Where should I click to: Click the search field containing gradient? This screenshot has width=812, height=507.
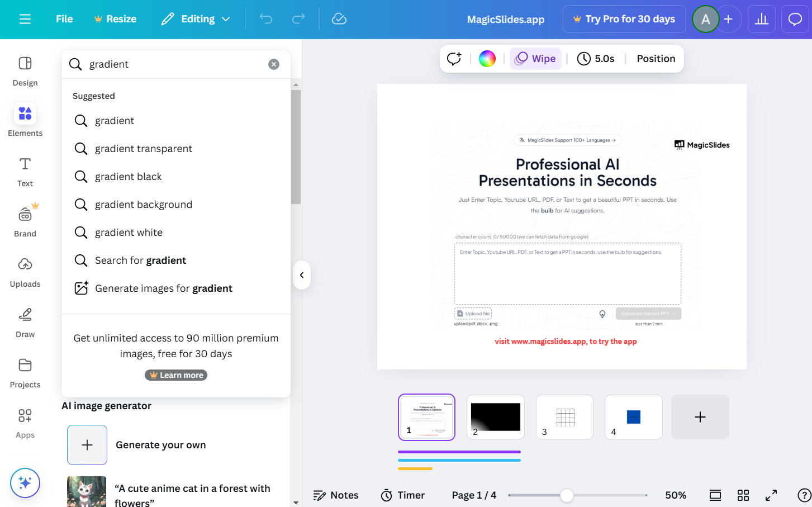(176, 64)
